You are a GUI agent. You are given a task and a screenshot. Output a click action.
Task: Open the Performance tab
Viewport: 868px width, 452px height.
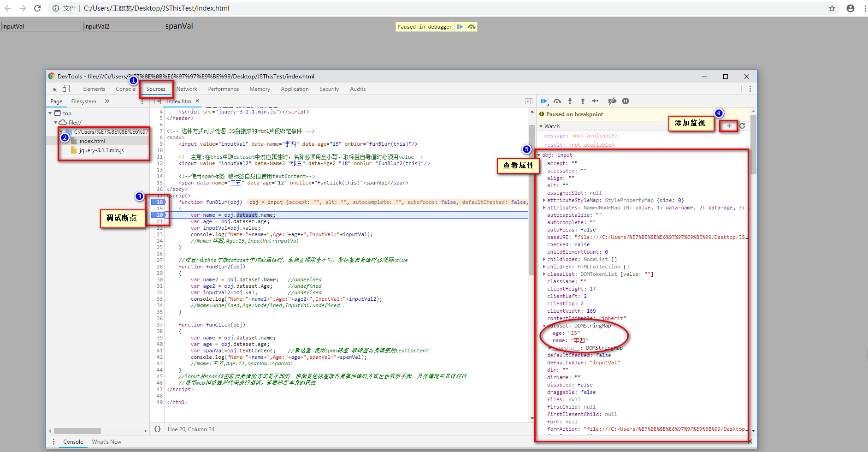[x=224, y=89]
